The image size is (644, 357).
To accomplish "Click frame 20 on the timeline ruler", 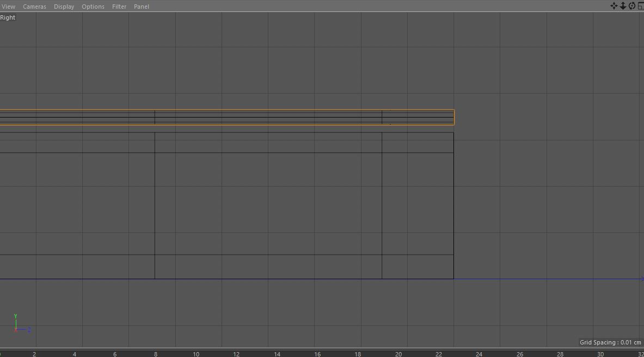I will [398, 354].
